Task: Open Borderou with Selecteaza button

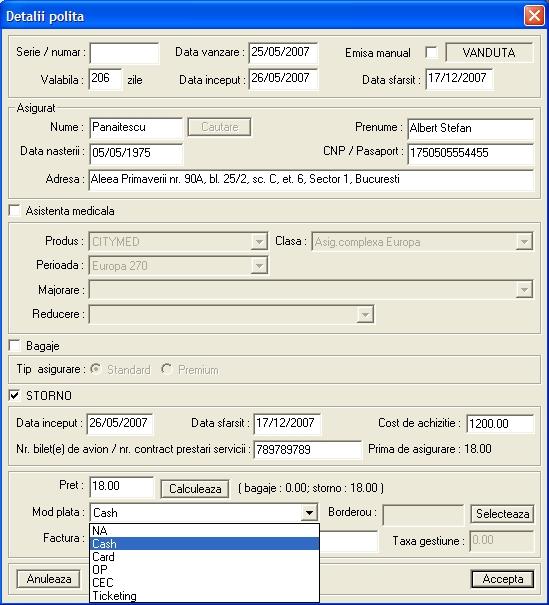Action: [x=502, y=514]
